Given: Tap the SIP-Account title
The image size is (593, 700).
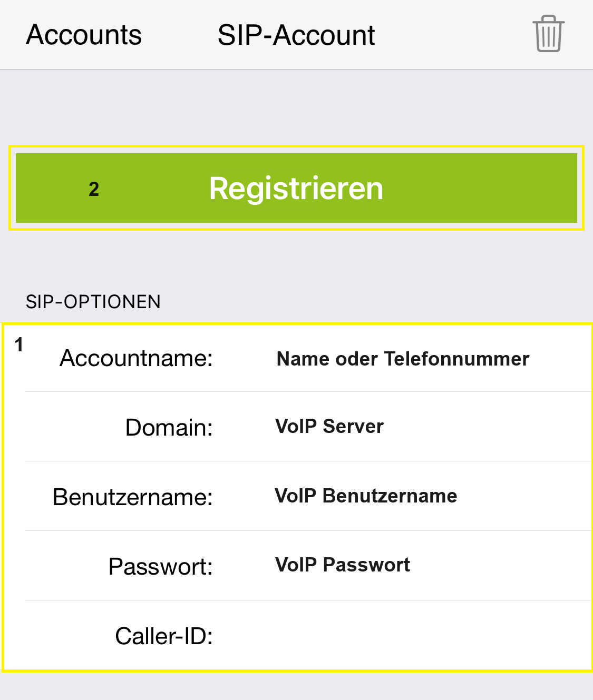Looking at the screenshot, I should (296, 35).
